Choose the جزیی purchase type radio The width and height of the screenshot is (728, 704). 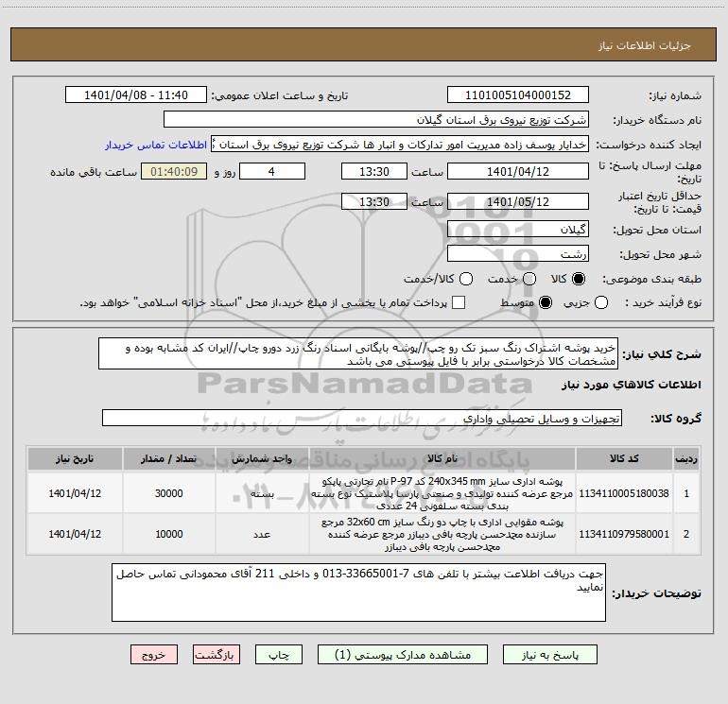coord(601,302)
